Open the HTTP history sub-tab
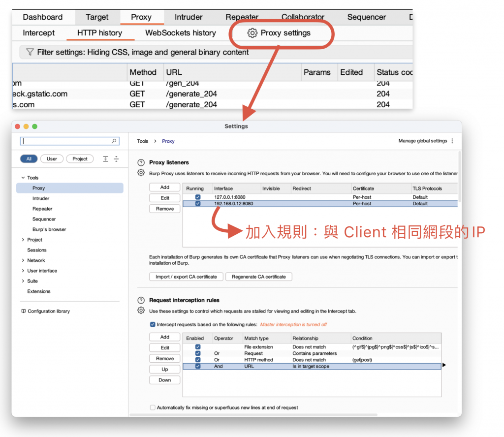Image resolution: width=504 pixels, height=437 pixels. pyautogui.click(x=100, y=33)
